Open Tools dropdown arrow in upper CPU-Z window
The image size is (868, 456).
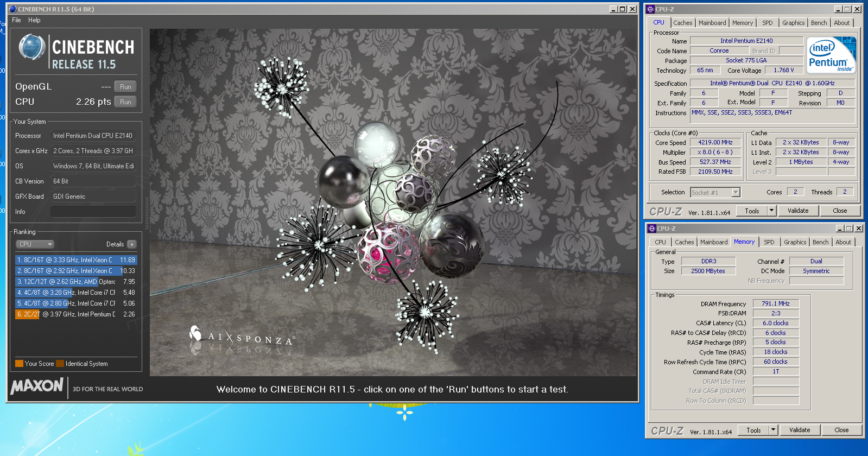pyautogui.click(x=771, y=211)
